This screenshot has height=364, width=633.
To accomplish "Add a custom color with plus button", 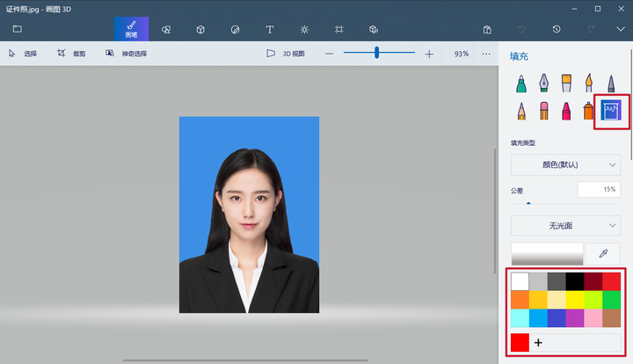I will click(x=538, y=343).
